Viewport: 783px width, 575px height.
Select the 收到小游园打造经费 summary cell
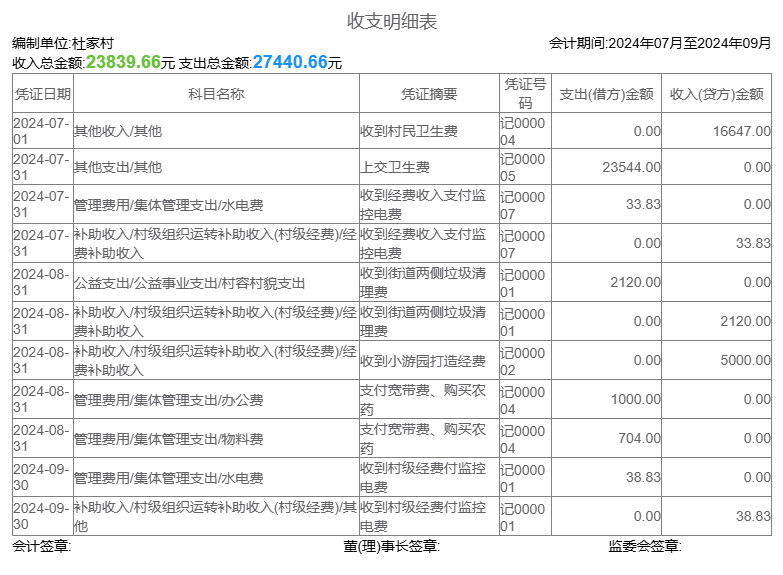(423, 360)
